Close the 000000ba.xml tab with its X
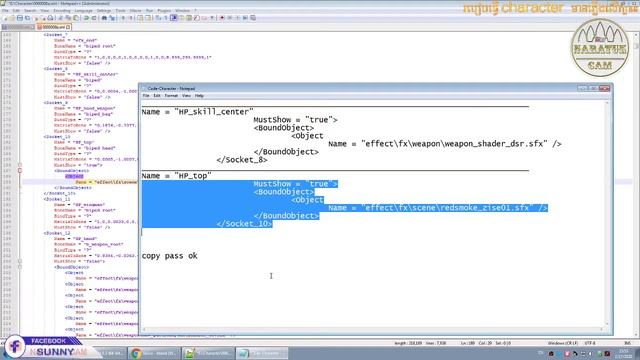The width and height of the screenshot is (640, 360). 68,27
